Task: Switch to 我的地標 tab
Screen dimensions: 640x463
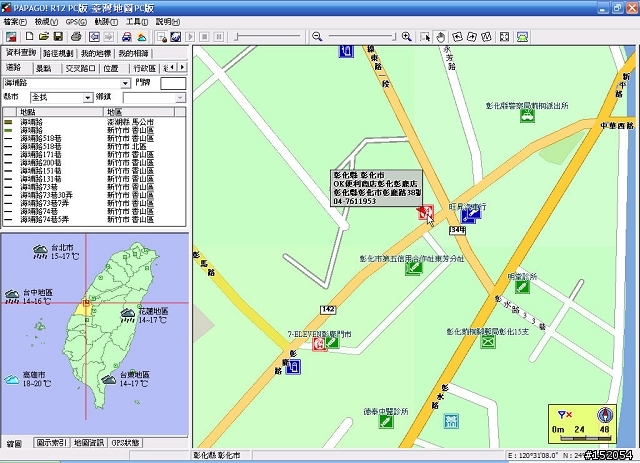Action: point(96,53)
